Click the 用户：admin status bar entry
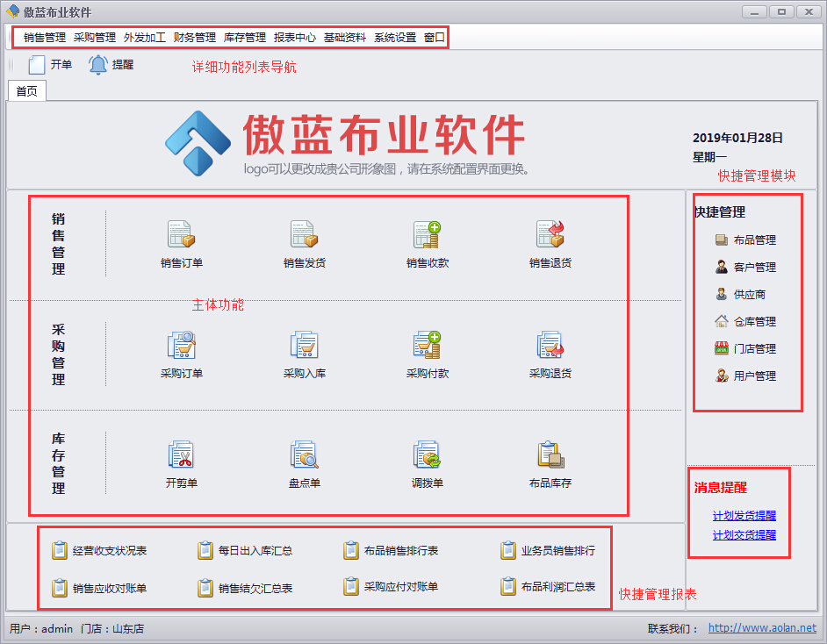The width and height of the screenshot is (827, 644). click(41, 629)
